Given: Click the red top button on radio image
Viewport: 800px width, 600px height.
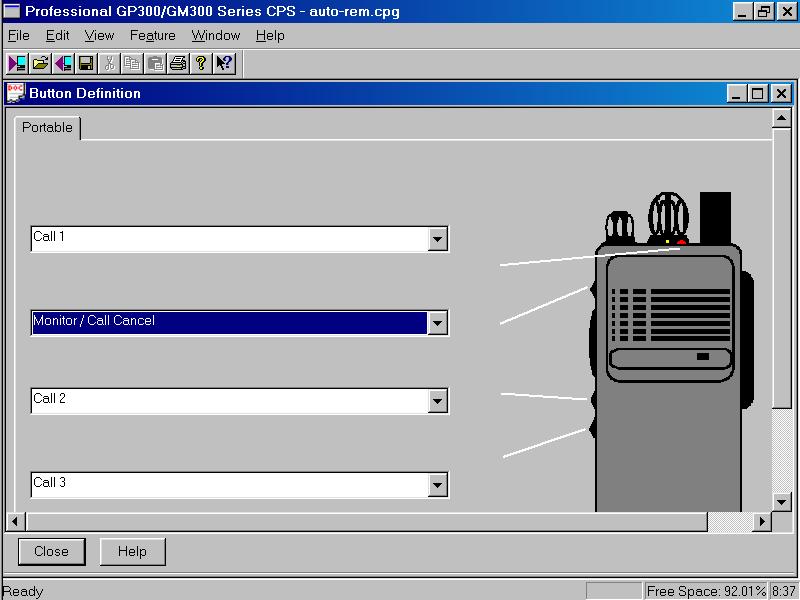Looking at the screenshot, I should (682, 242).
